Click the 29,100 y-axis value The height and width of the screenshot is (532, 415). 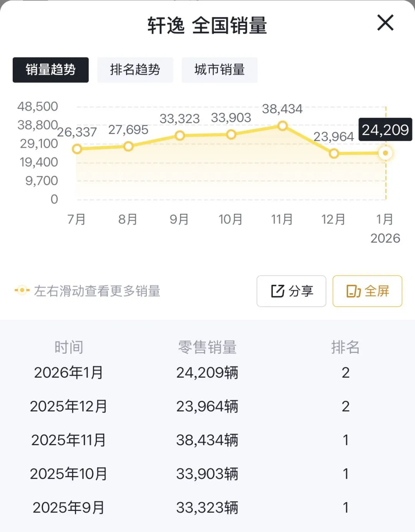pos(39,144)
